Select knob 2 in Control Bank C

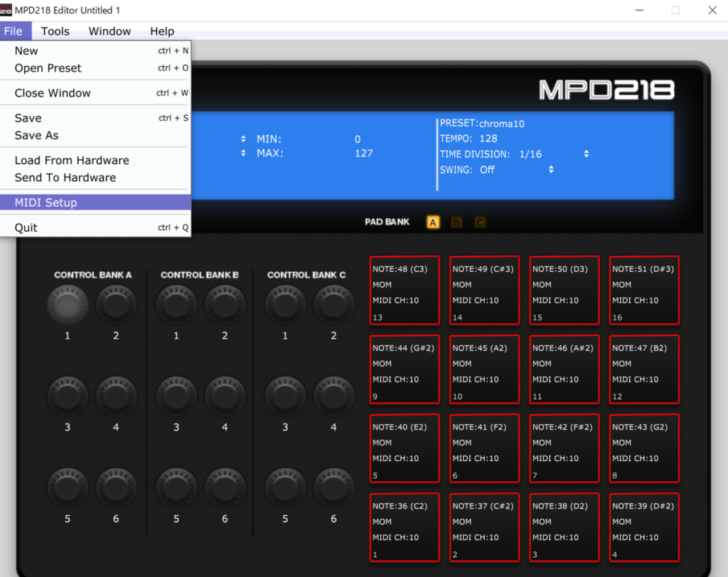[x=334, y=305]
